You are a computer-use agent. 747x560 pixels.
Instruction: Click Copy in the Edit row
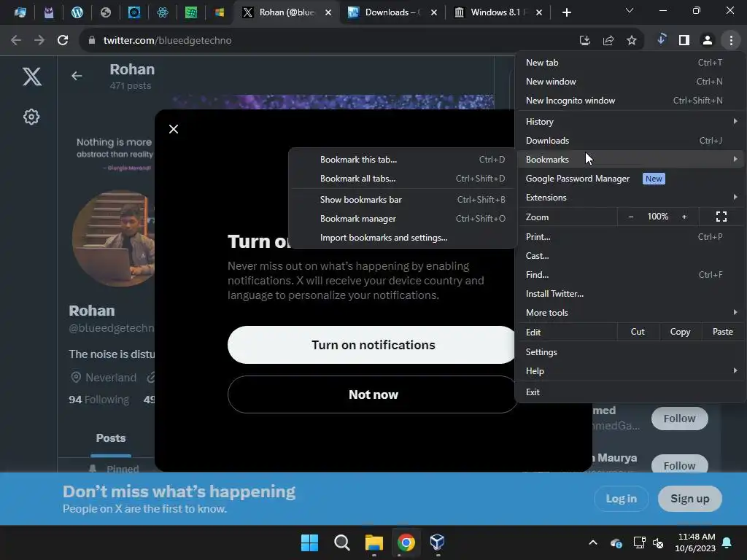(681, 332)
